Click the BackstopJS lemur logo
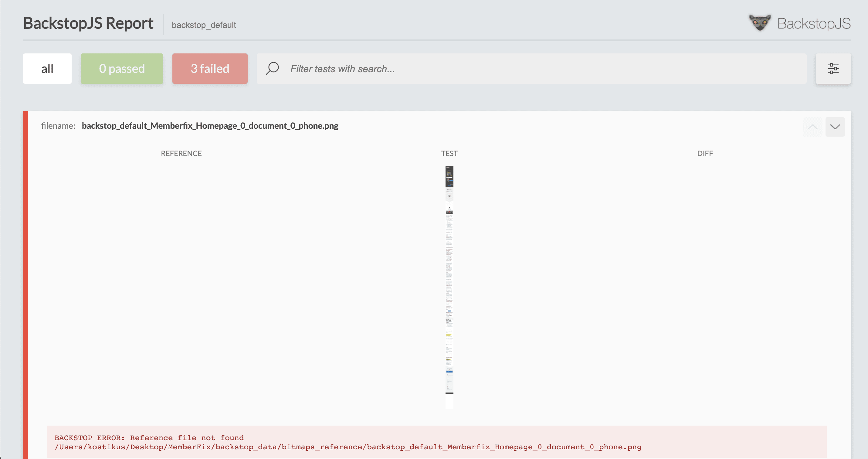Image resolution: width=868 pixels, height=459 pixels. pyautogui.click(x=759, y=22)
